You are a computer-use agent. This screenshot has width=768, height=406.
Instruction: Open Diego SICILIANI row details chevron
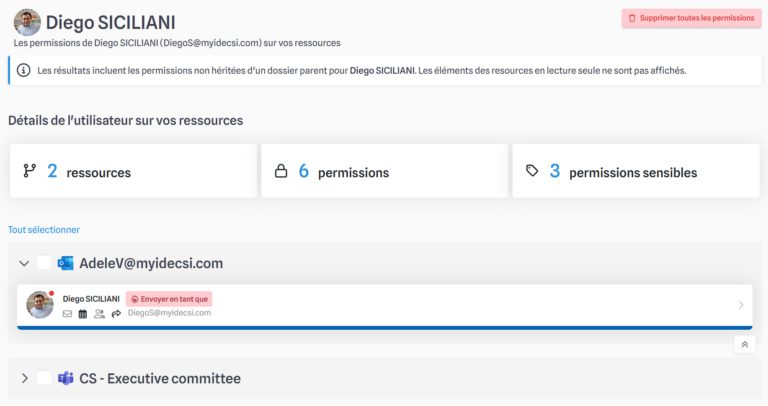[741, 305]
